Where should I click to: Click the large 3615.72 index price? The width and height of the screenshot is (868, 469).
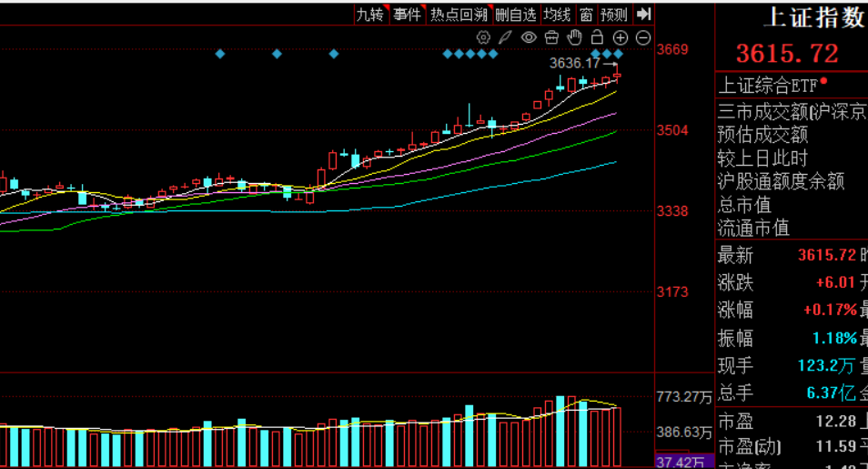point(787,53)
